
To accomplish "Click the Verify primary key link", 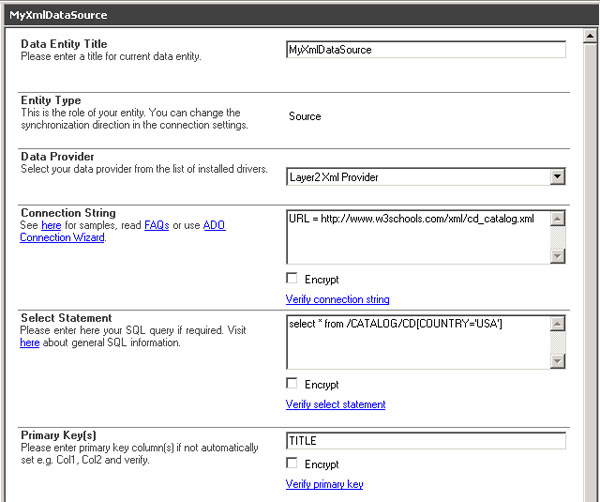I will 324,484.
